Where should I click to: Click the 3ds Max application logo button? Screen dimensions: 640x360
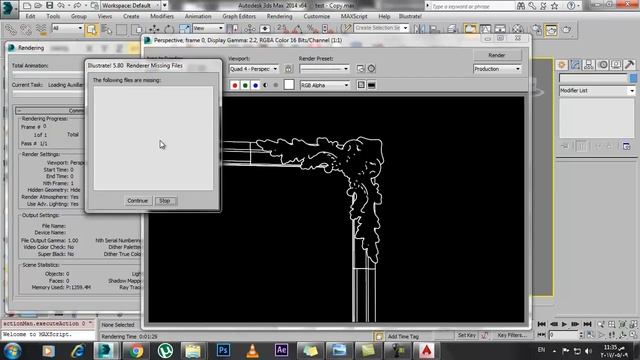(x=9, y=9)
